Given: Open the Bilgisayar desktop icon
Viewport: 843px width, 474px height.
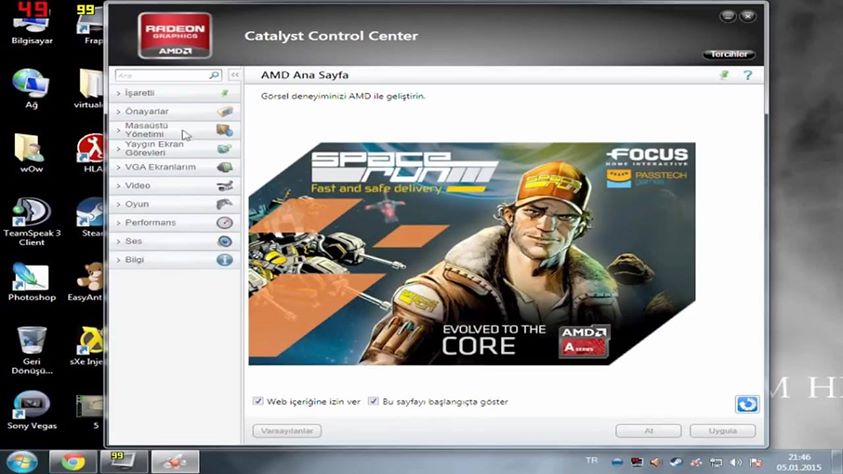Looking at the screenshot, I should click(x=32, y=25).
